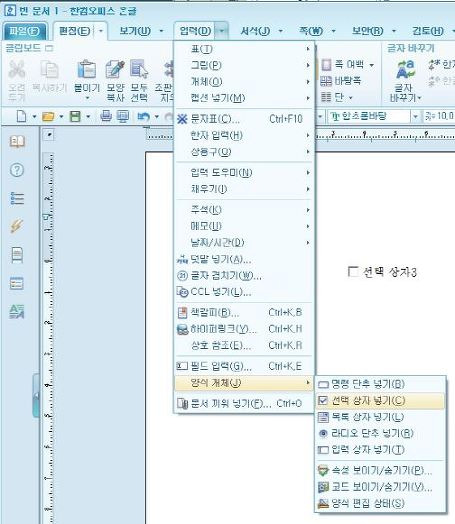Click the new document icon

[x=21, y=117]
